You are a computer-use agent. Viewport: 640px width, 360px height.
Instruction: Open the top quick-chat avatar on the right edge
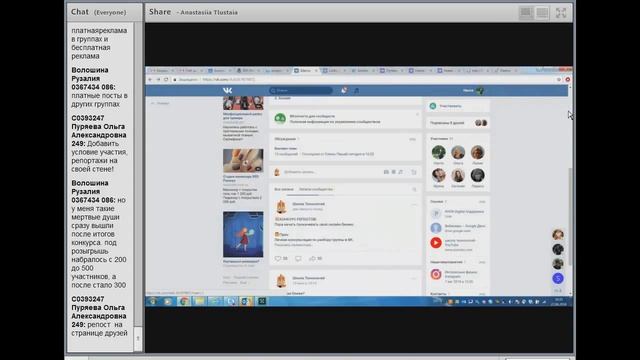coord(558,235)
